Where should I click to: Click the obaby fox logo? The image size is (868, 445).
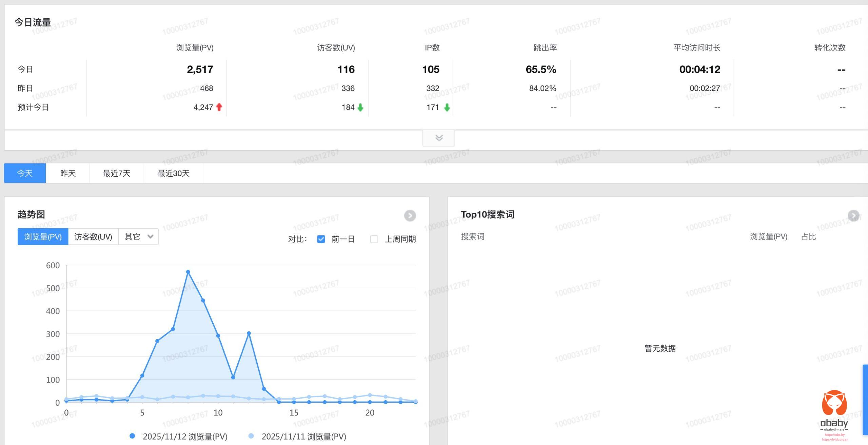coord(834,403)
